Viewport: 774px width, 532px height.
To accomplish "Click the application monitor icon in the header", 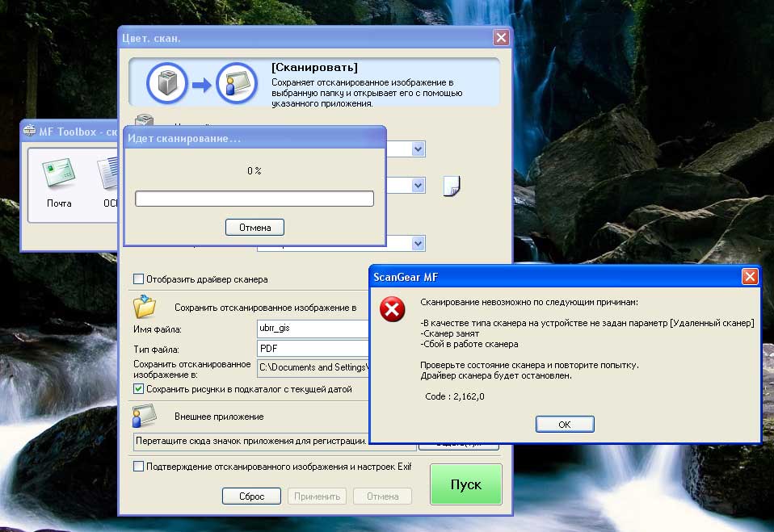I will pos(237,83).
